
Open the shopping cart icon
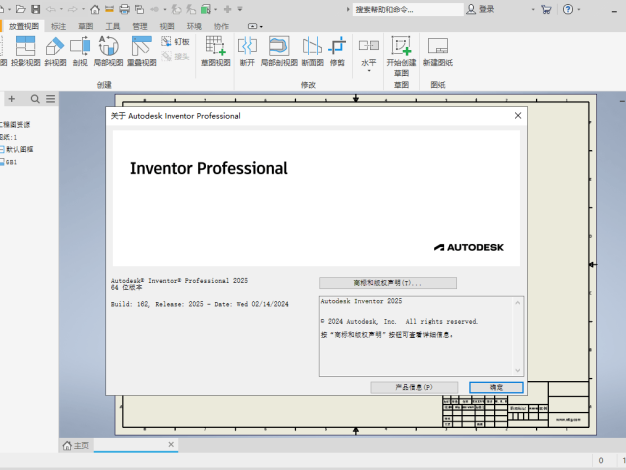click(x=546, y=9)
